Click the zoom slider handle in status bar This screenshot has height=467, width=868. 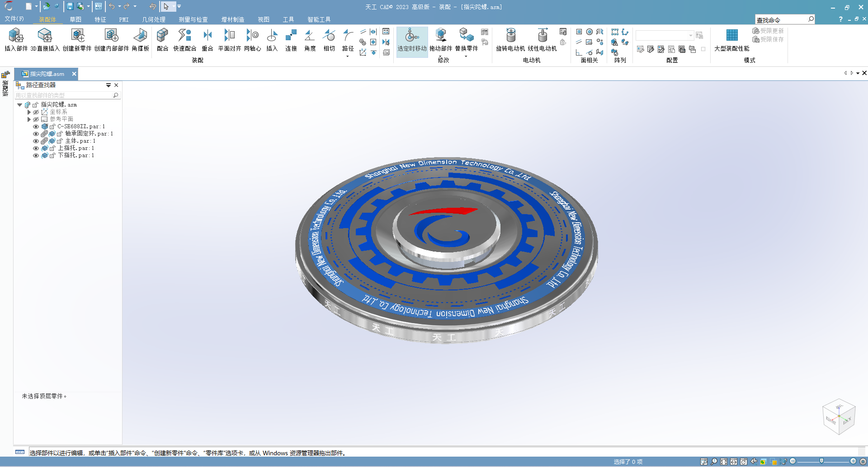(821, 461)
